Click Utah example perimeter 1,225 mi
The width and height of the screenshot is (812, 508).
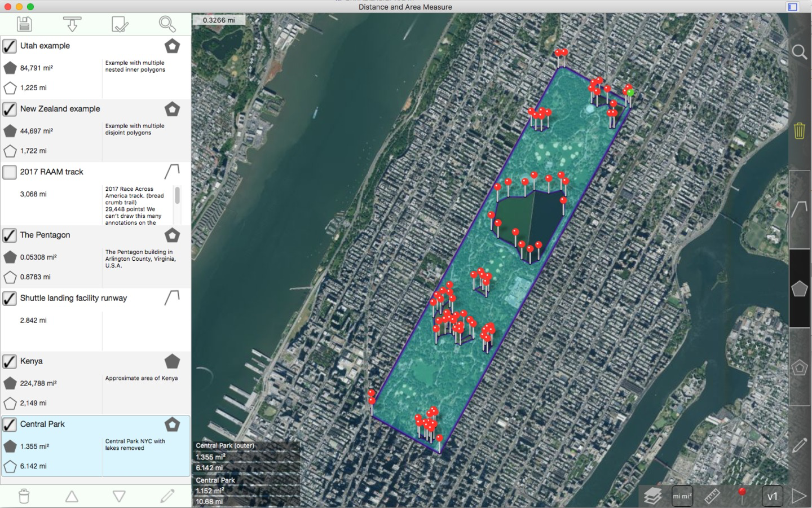pos(33,88)
